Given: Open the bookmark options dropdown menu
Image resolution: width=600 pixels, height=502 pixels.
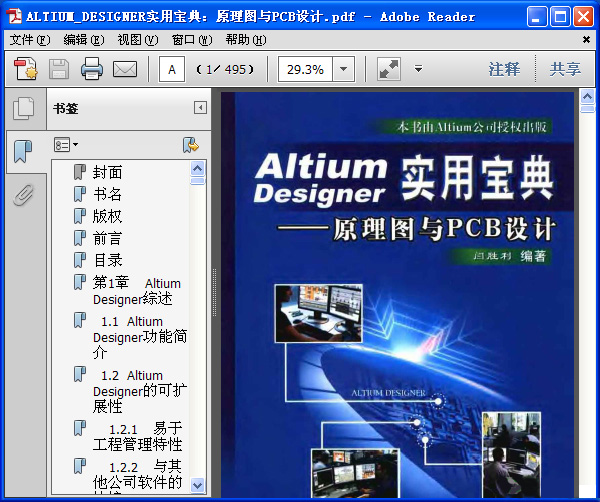Looking at the screenshot, I should point(66,145).
